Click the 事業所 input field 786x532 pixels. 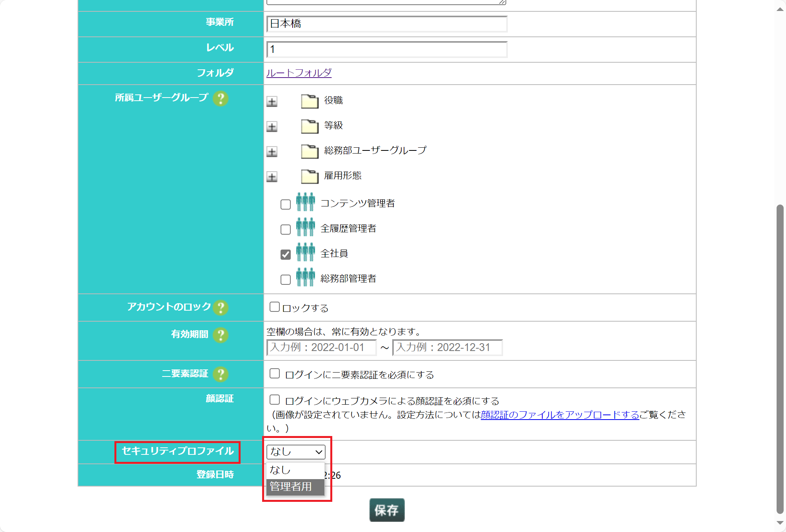[387, 24]
